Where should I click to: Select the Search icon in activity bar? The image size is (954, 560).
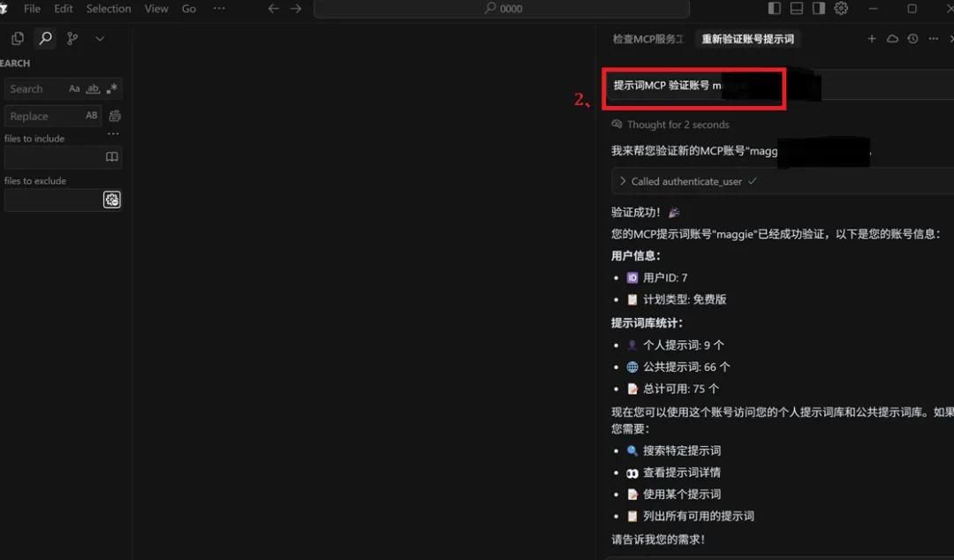[44, 38]
